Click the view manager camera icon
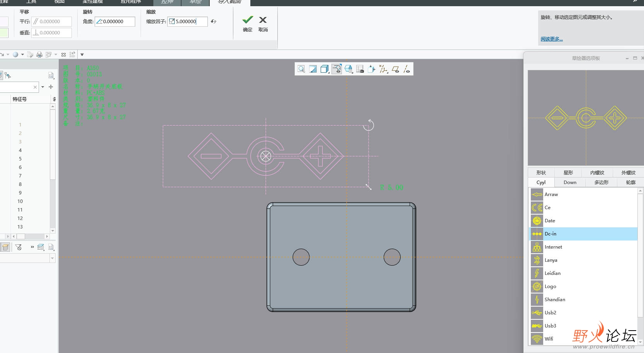Image resolution: width=644 pixels, height=353 pixels. pos(360,69)
